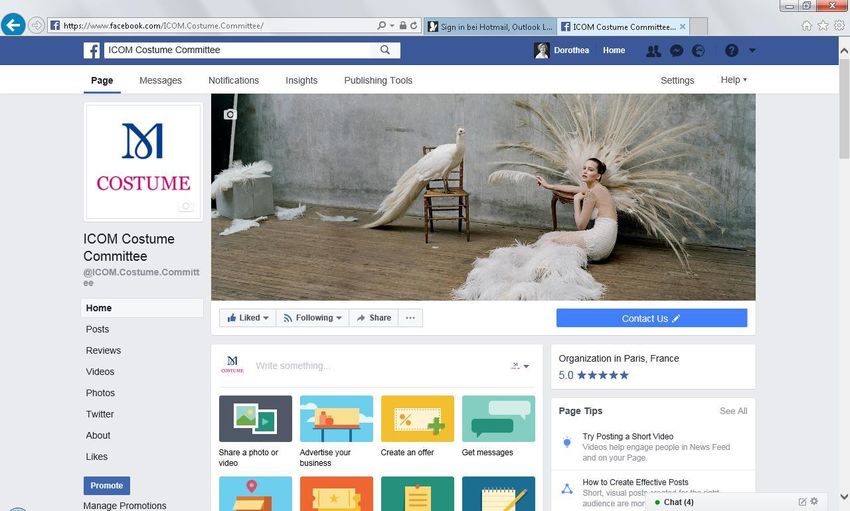
Task: Switch to Messages tab
Action: tap(160, 80)
